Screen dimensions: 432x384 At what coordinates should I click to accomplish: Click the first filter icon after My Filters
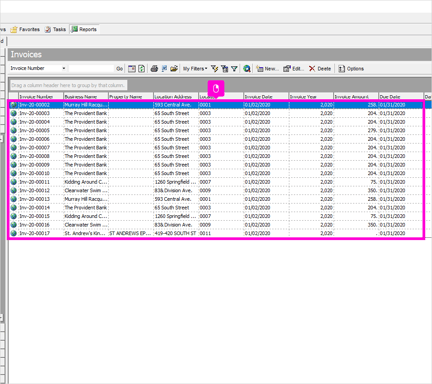[x=215, y=69]
